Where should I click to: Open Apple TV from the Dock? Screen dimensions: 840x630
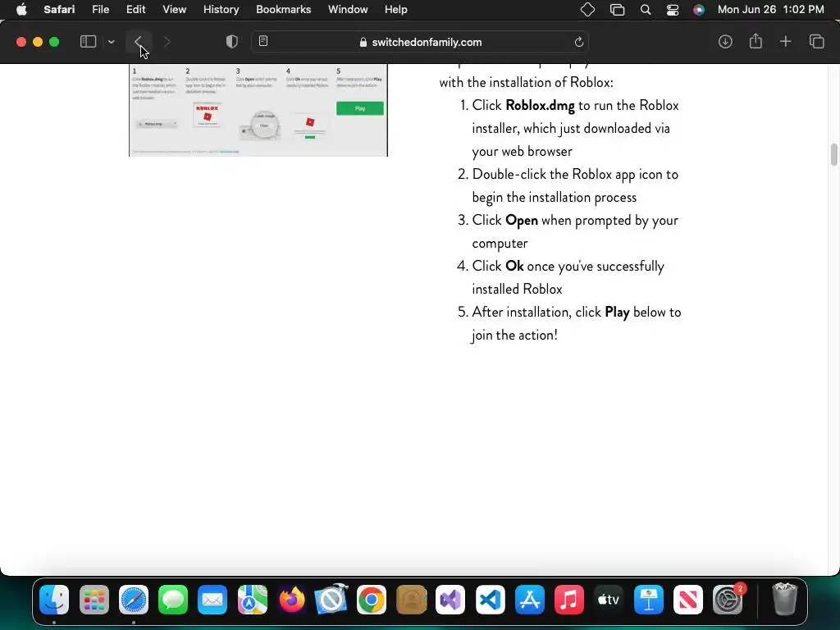609,600
